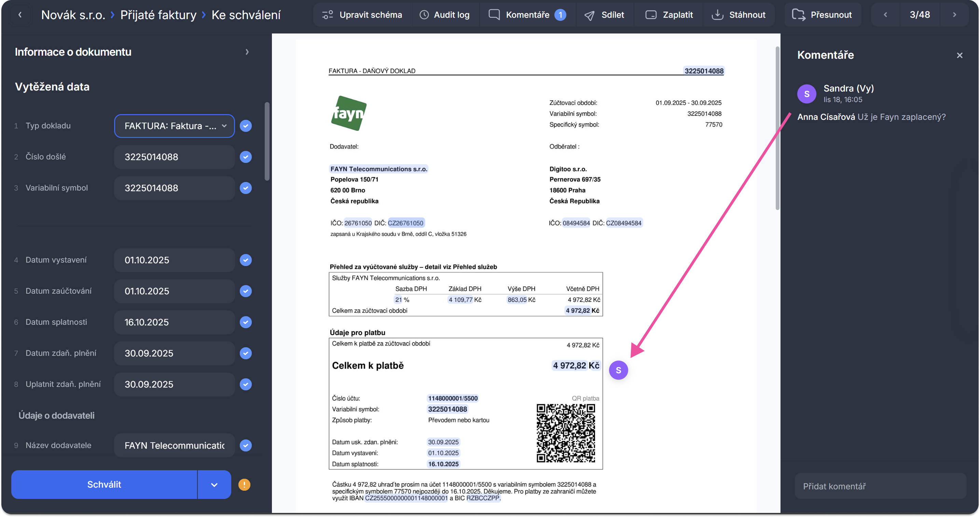Click the orange warning icon beside Schválit
Screen dimensions: 980x517
tap(244, 485)
